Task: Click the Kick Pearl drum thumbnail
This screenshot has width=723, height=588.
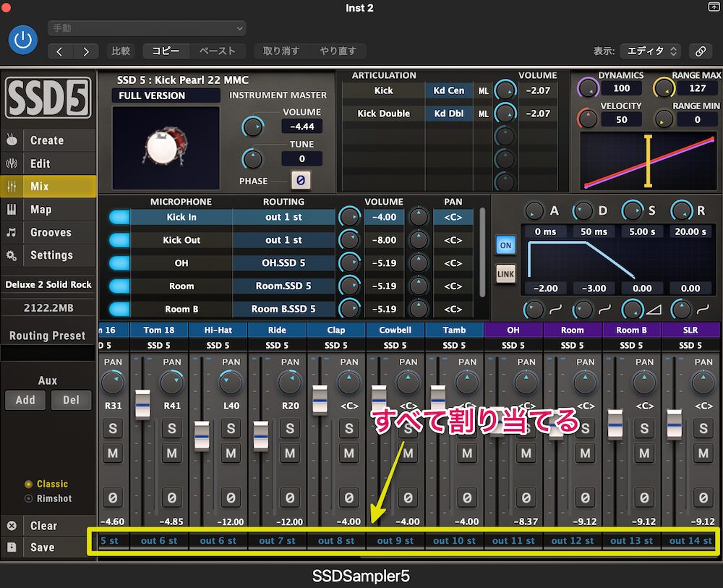Action: (x=166, y=144)
